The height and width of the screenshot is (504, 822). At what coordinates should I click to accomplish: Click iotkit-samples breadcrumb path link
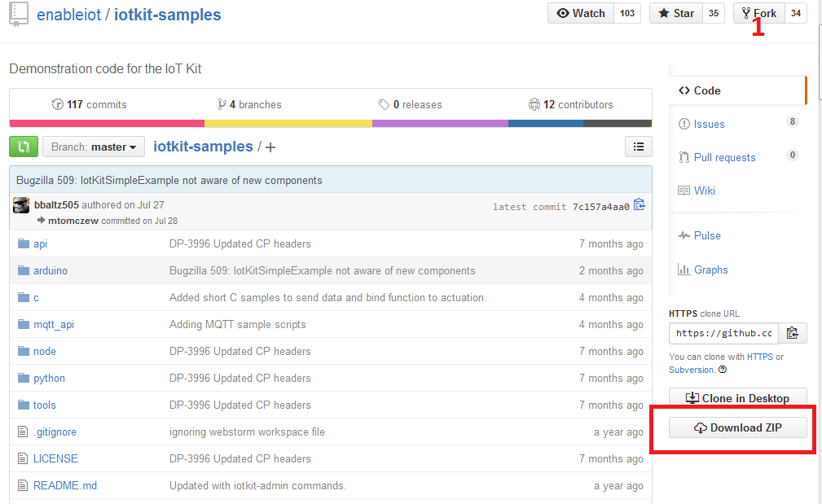click(203, 147)
